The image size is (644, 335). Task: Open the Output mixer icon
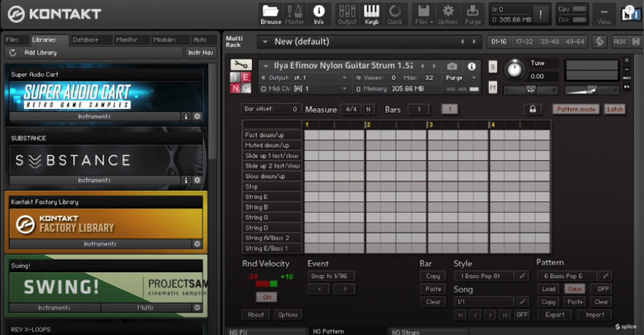(x=347, y=14)
